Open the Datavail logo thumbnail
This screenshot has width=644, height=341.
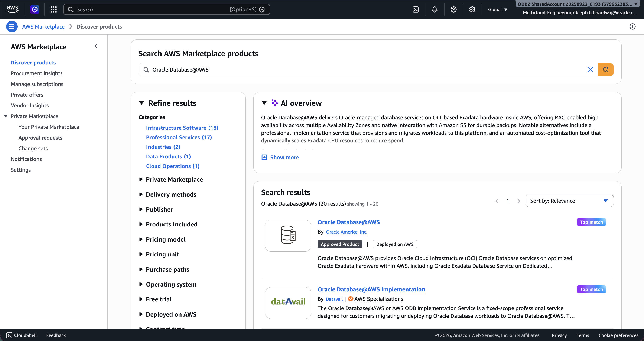click(288, 302)
